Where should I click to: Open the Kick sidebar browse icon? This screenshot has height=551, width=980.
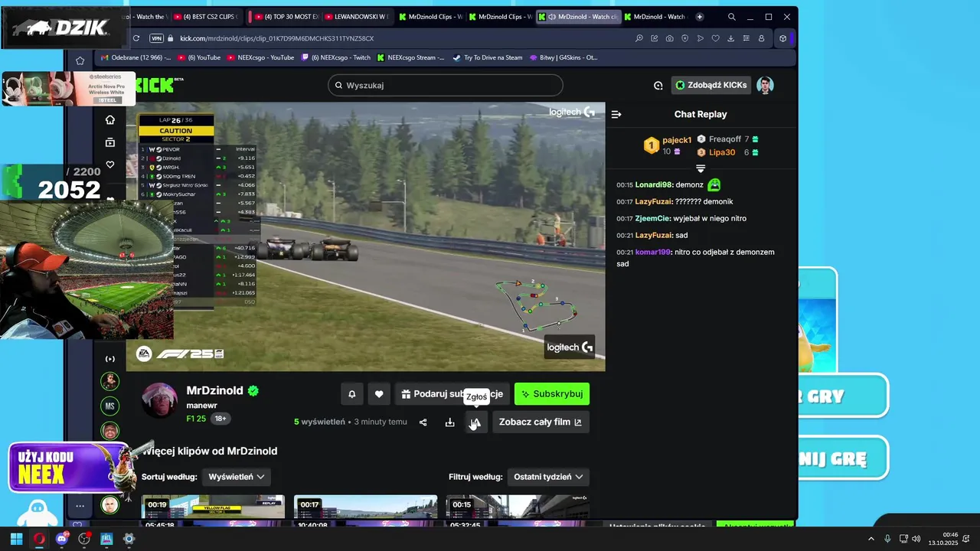tap(110, 142)
